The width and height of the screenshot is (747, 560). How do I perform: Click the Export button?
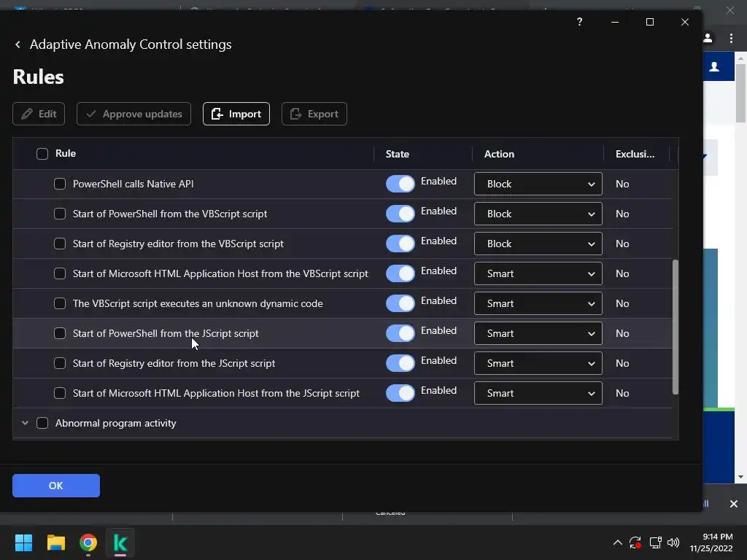click(x=314, y=114)
